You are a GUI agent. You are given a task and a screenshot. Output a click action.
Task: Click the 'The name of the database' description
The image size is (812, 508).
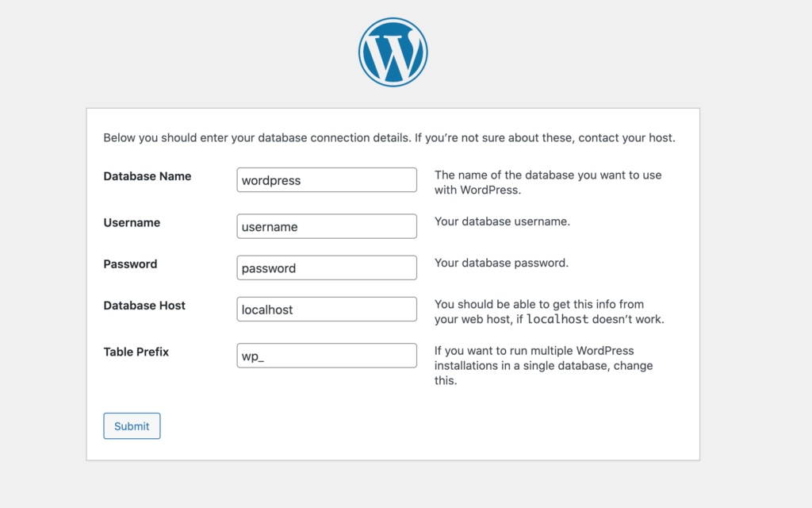pos(548,183)
